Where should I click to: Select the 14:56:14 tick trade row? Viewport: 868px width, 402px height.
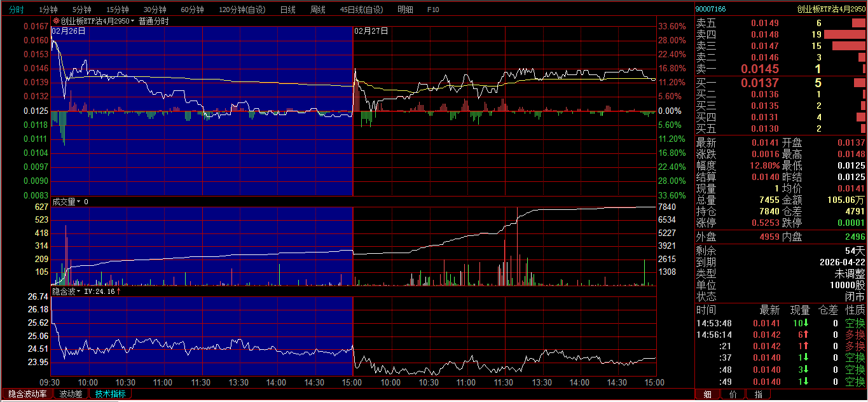click(x=781, y=335)
